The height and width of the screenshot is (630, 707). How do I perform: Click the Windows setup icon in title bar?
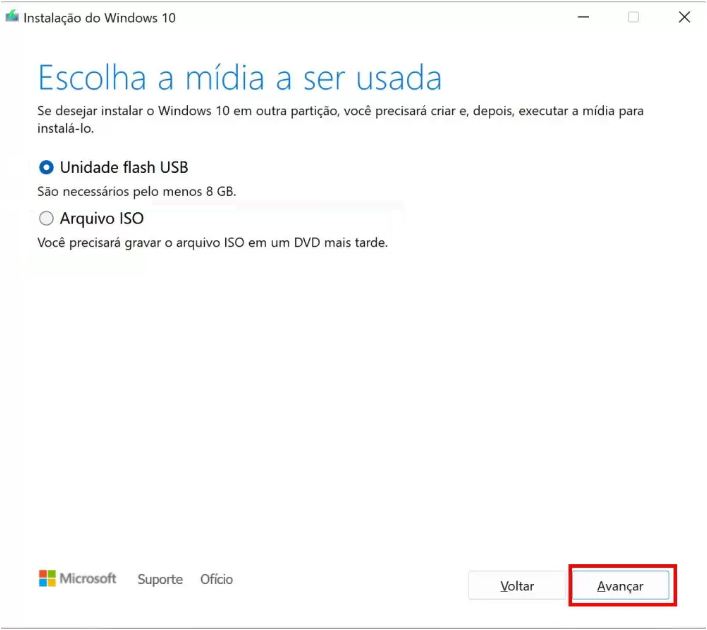12,17
